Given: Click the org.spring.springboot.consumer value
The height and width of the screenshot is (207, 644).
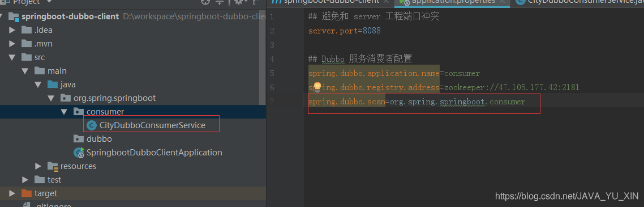Looking at the screenshot, I should 457,102.
